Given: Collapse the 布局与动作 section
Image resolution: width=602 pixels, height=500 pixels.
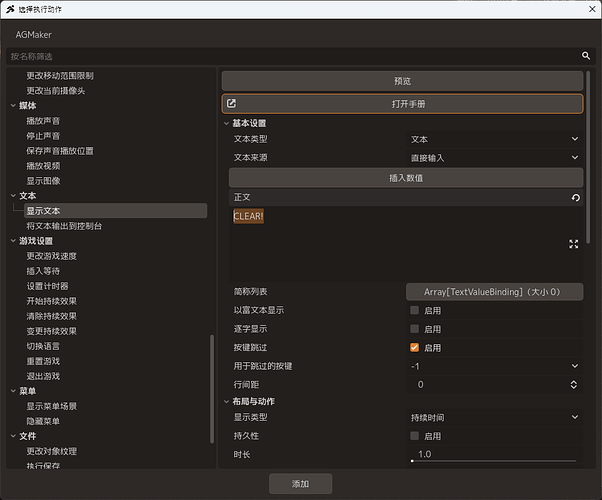Looking at the screenshot, I should click(227, 402).
